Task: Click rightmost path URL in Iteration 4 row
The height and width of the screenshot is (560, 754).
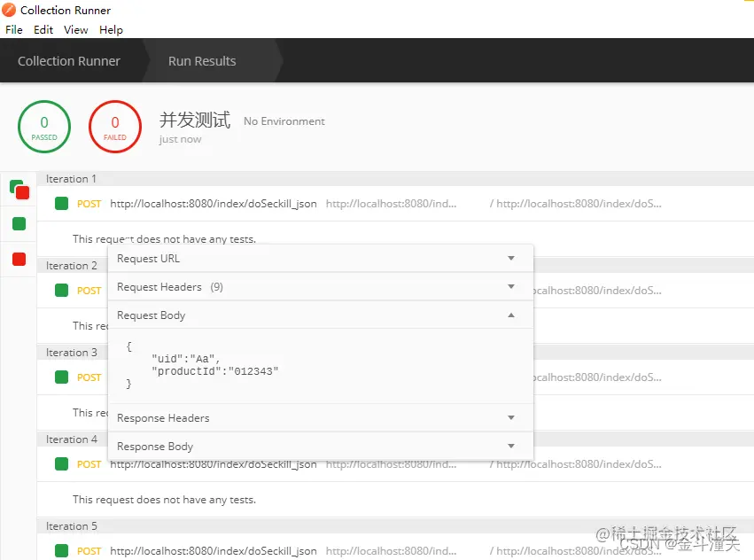Action: click(x=576, y=464)
